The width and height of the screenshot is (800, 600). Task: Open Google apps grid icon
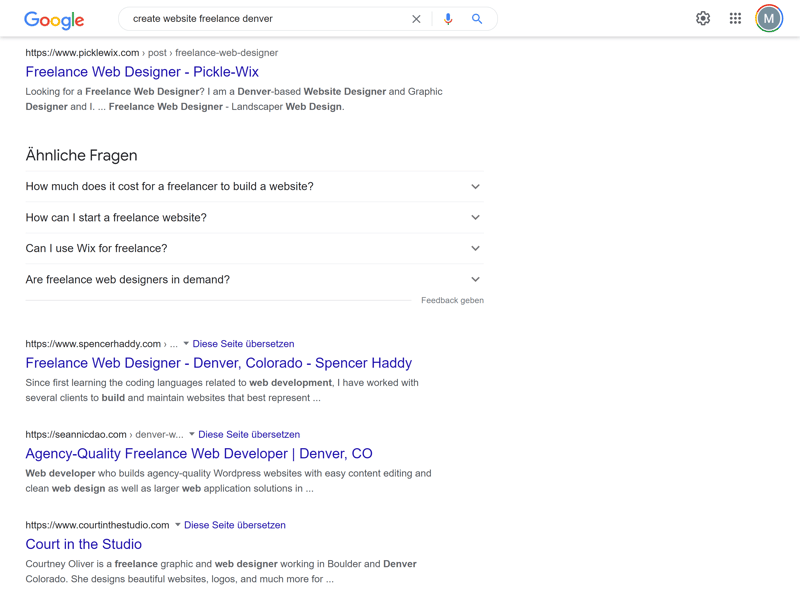click(x=735, y=18)
